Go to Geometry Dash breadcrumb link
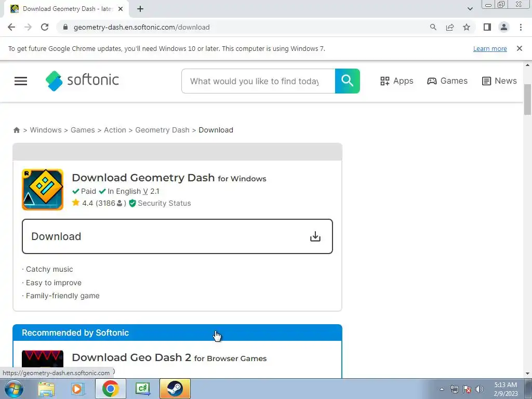The width and height of the screenshot is (532, 399). point(163,130)
